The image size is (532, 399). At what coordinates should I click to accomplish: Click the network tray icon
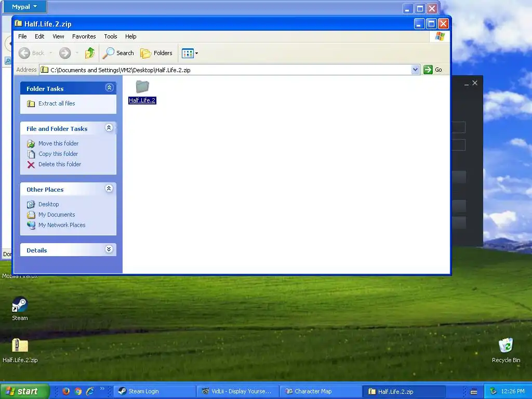494,391
